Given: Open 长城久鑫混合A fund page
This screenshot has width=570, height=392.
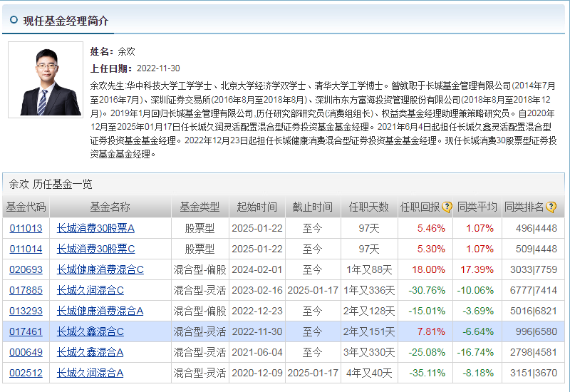Looking at the screenshot, I should [x=90, y=352].
